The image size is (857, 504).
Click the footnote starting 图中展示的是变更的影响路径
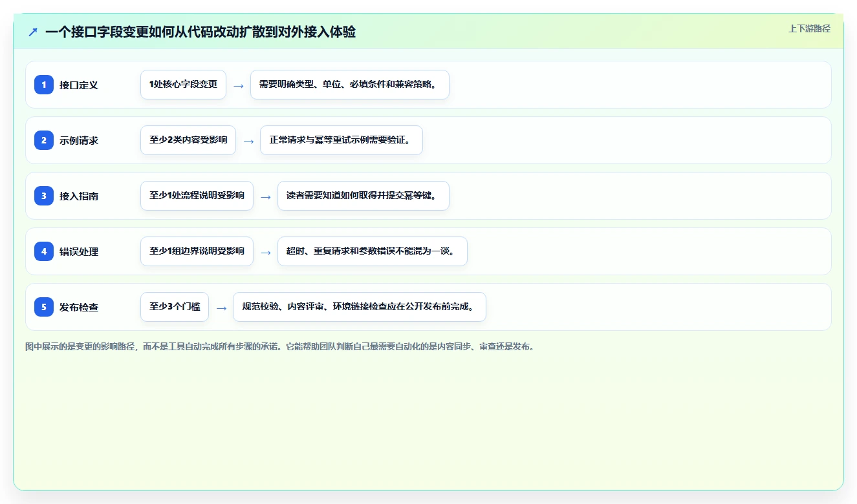(280, 347)
